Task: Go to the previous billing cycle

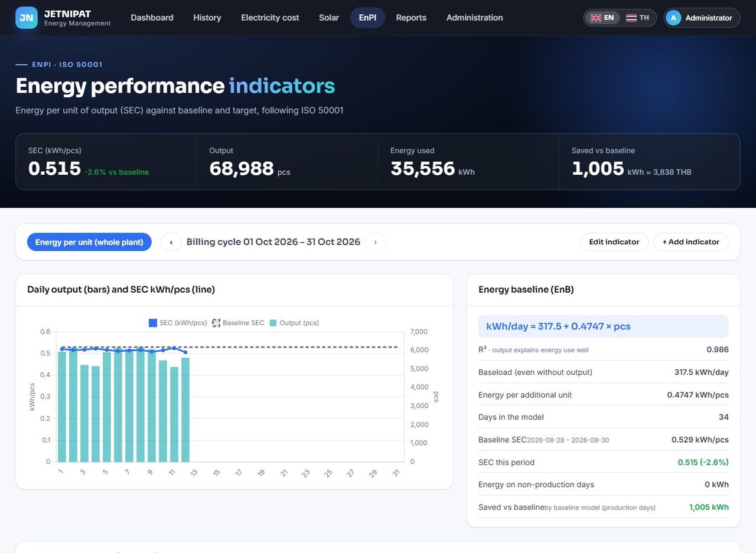Action: [171, 242]
